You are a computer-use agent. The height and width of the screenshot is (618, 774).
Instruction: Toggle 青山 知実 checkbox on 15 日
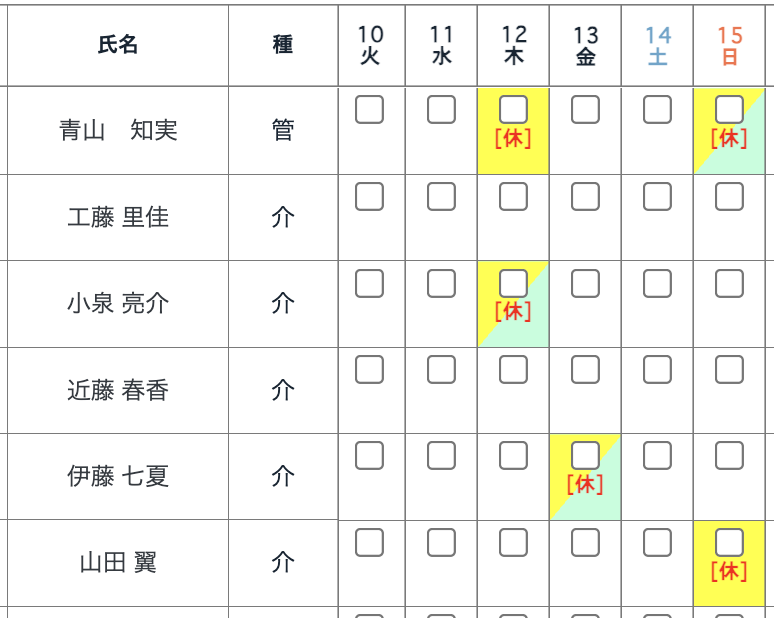click(729, 110)
